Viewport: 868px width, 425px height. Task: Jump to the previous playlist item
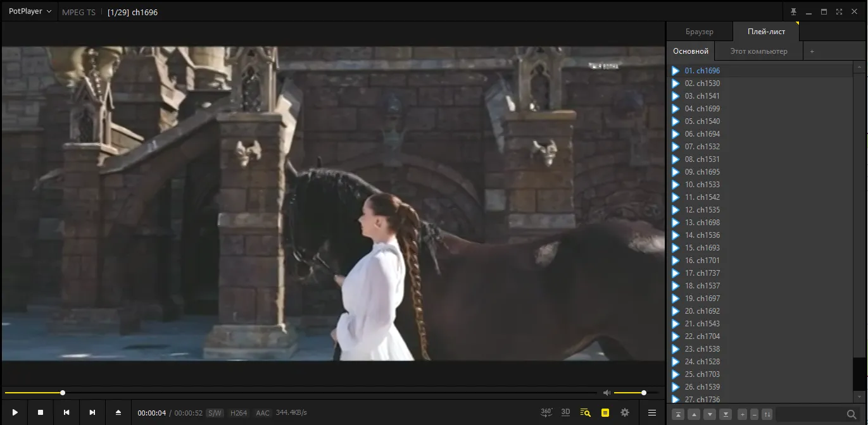point(66,412)
